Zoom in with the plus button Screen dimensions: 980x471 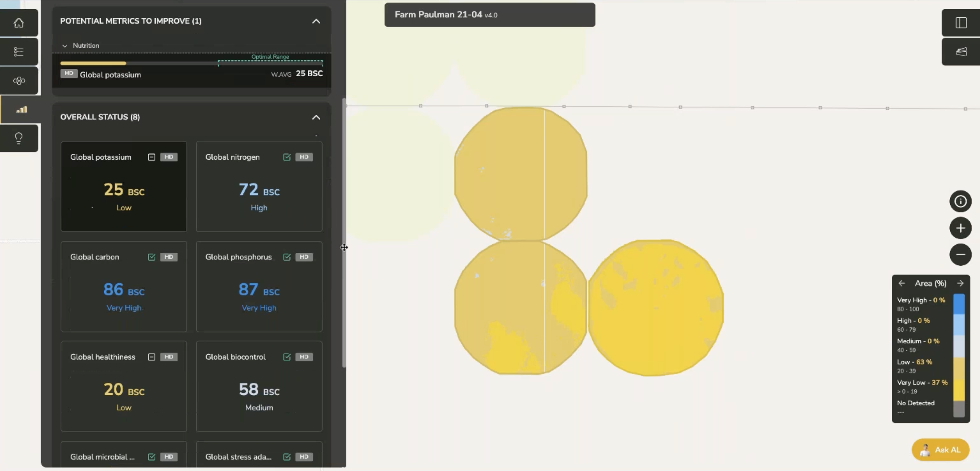(x=960, y=228)
